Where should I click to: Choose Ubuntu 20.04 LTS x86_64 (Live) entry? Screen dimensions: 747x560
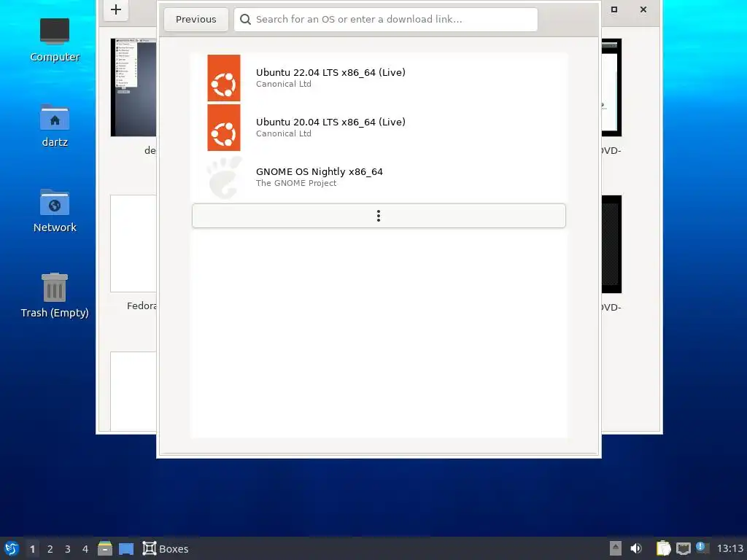coord(379,128)
